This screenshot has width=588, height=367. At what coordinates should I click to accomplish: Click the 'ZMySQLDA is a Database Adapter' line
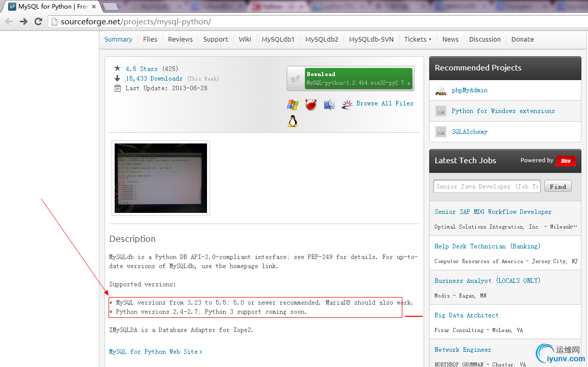(x=181, y=331)
